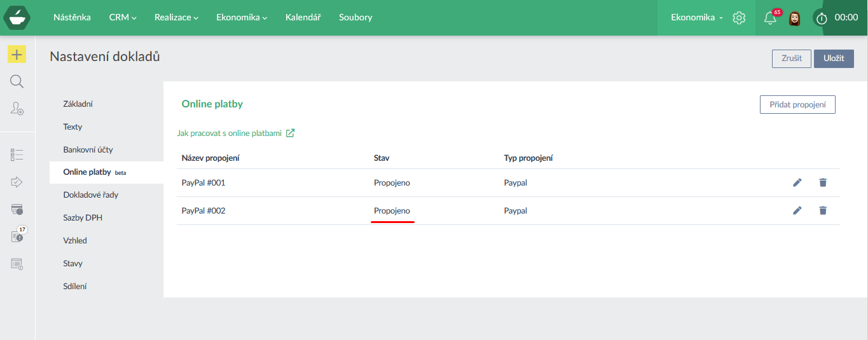Open notifications bell with 65 badge

770,18
